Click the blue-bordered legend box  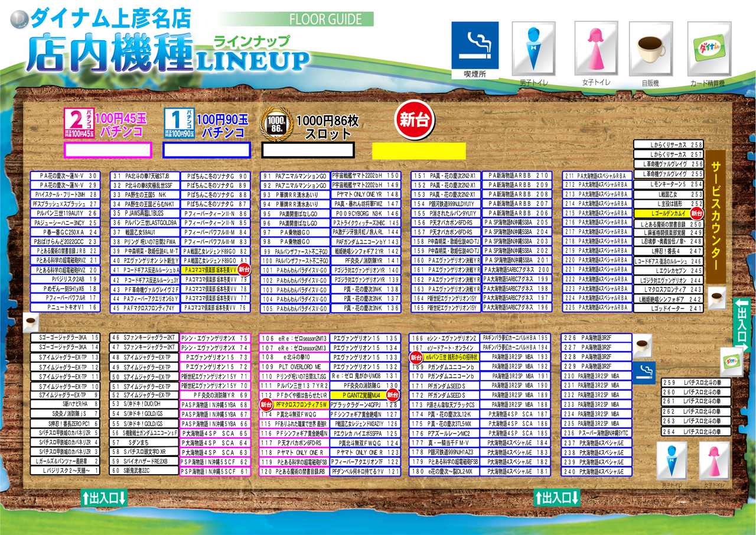(x=207, y=150)
